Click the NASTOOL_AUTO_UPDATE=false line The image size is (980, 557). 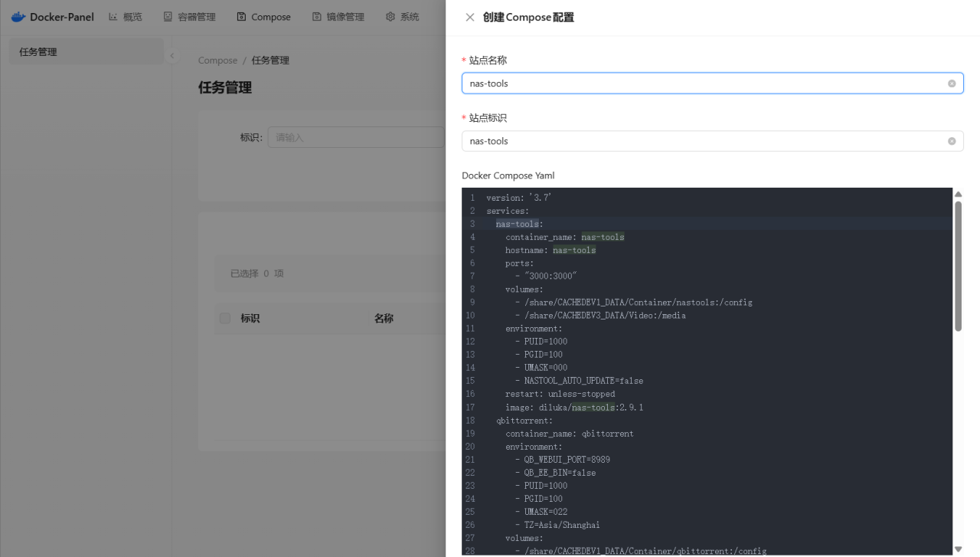[x=579, y=381]
